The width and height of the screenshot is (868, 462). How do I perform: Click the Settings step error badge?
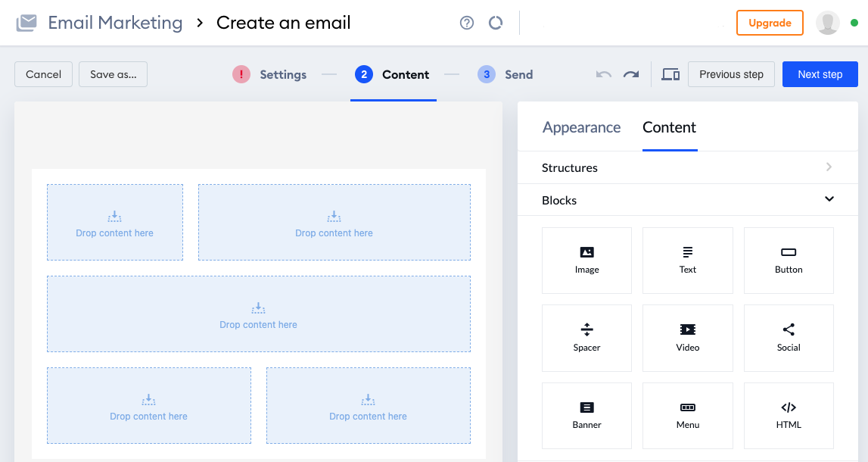[241, 74]
